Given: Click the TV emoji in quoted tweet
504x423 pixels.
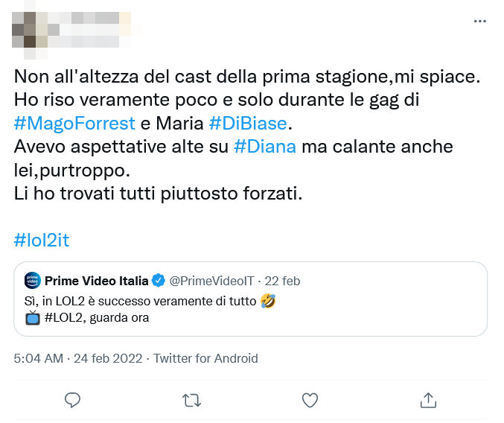Looking at the screenshot, I should pos(33,318).
